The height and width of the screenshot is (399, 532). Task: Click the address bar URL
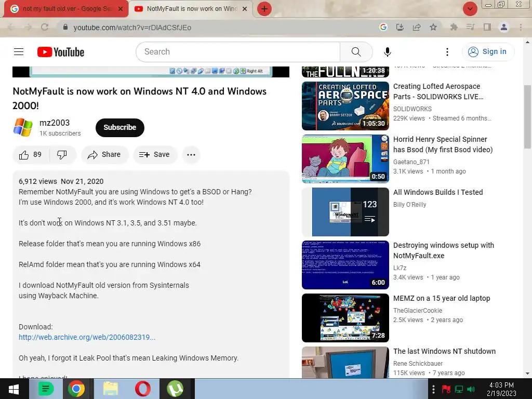coord(132,28)
